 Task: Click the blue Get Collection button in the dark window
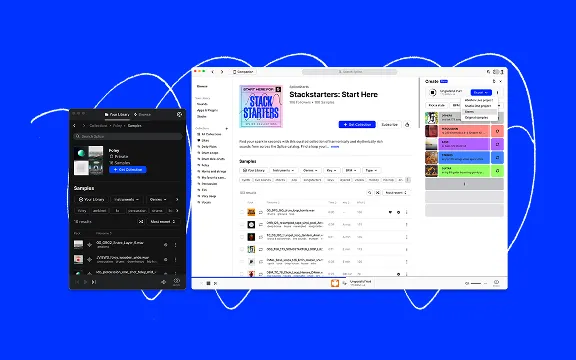click(128, 170)
